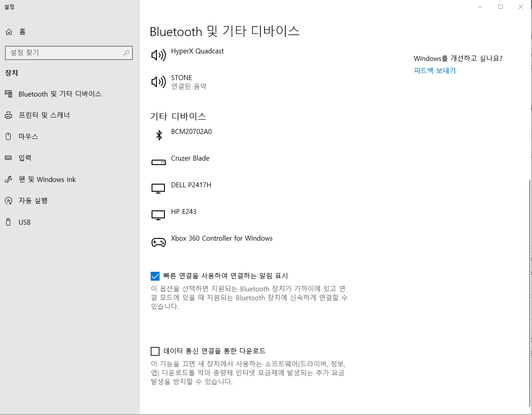The image size is (532, 415).
Task: Uncheck 빠른 연결을 사용하여 연결하는 알림 표시
Action: pyautogui.click(x=155, y=276)
